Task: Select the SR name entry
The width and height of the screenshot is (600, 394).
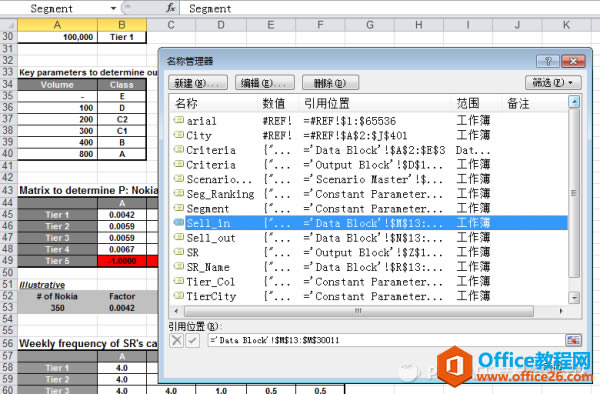Action: tap(369, 252)
